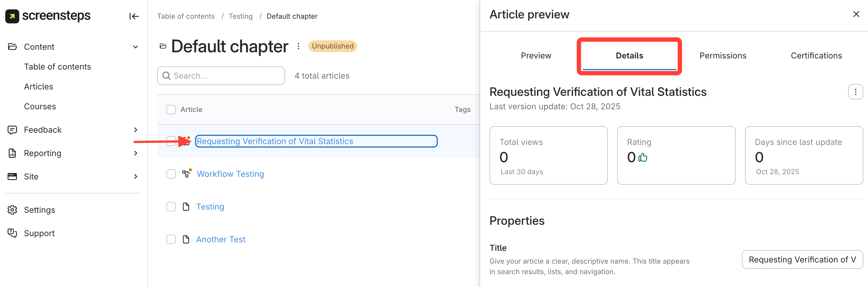Open the Default chapter three-dot menu
Viewport: 868px width, 287px height.
click(x=298, y=46)
